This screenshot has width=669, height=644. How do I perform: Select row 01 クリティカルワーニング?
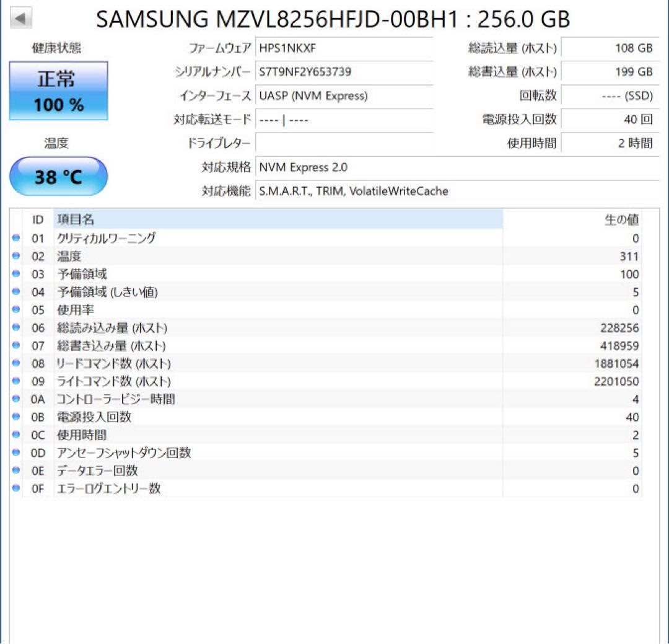(x=326, y=238)
